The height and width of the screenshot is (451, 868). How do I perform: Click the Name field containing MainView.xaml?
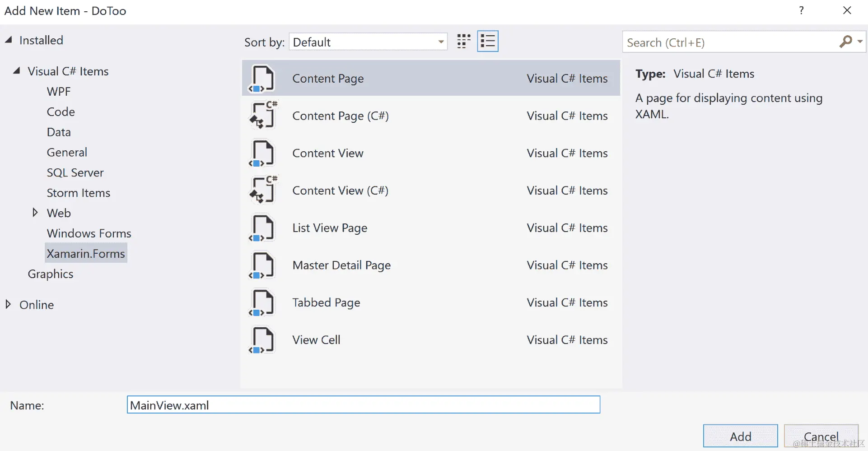pyautogui.click(x=364, y=405)
